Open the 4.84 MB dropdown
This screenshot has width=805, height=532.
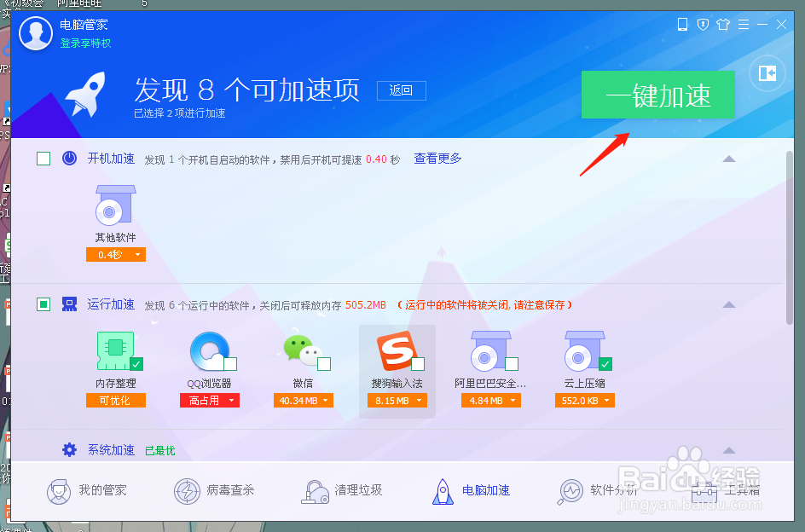tap(491, 401)
